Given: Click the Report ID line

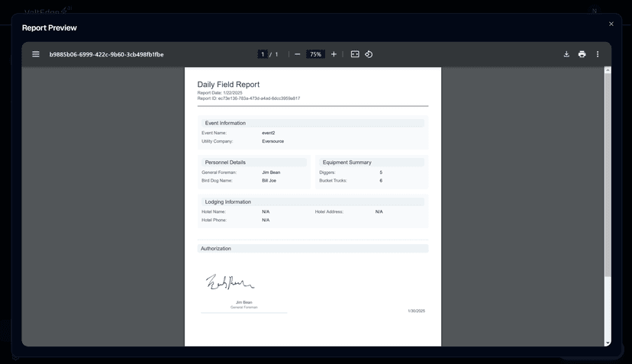Looking at the screenshot, I should [249, 98].
